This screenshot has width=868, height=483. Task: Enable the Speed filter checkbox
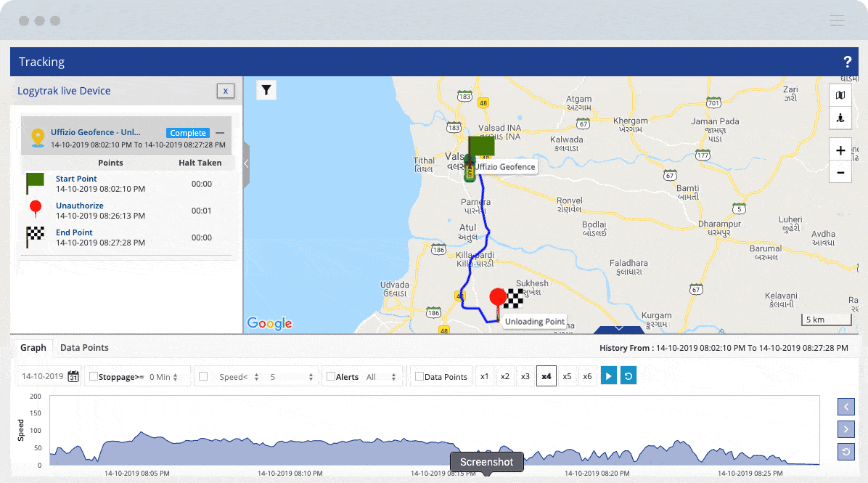pyautogui.click(x=203, y=377)
